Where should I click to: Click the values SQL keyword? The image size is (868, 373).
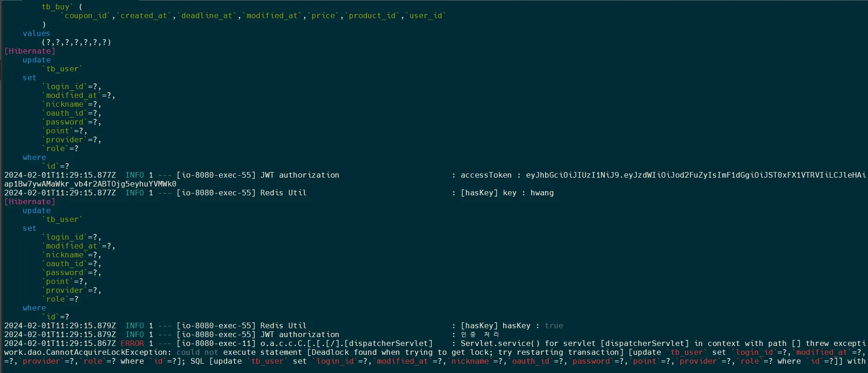click(x=36, y=34)
